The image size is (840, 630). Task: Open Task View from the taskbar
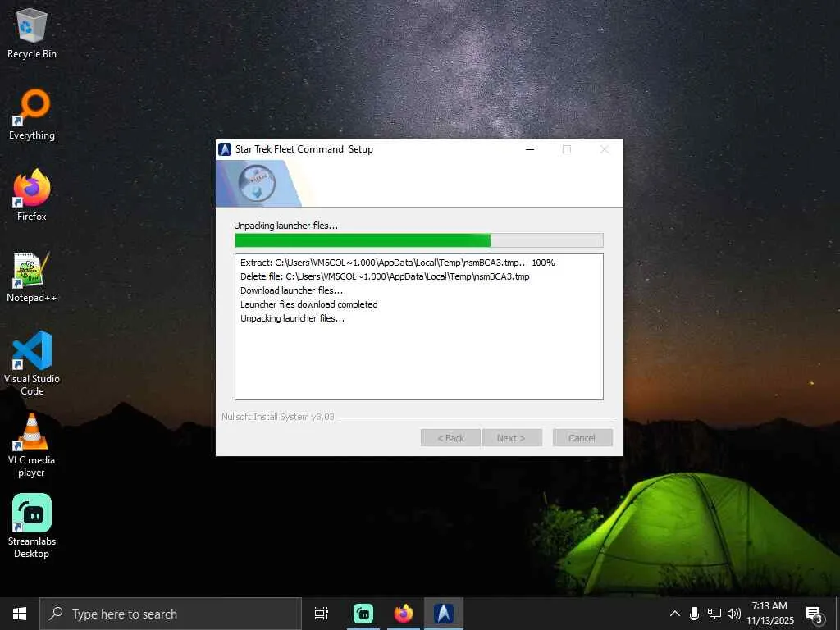[322, 614]
